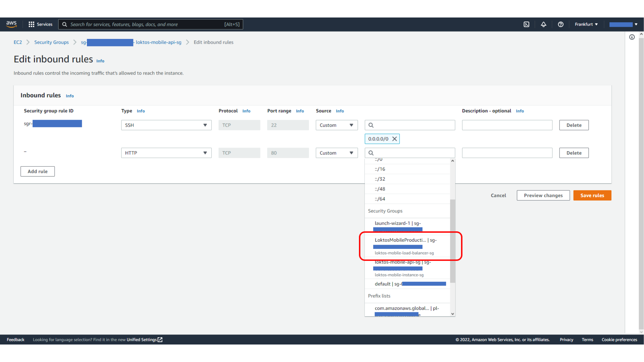Select ::/48 option in source list
Image resolution: width=644 pixels, height=362 pixels.
point(407,189)
